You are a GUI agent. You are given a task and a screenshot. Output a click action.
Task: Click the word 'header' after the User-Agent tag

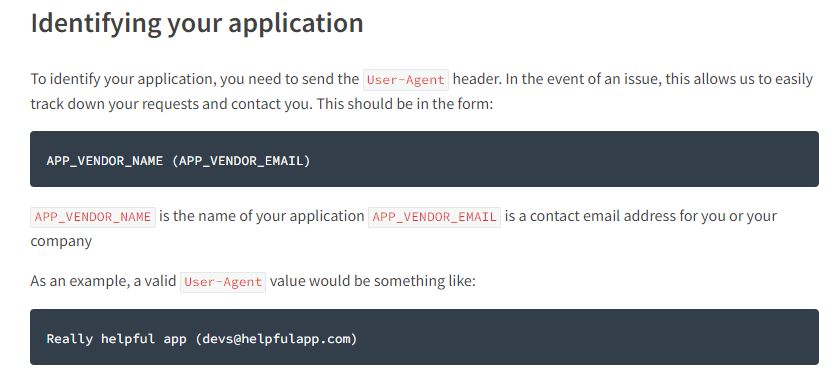click(477, 80)
